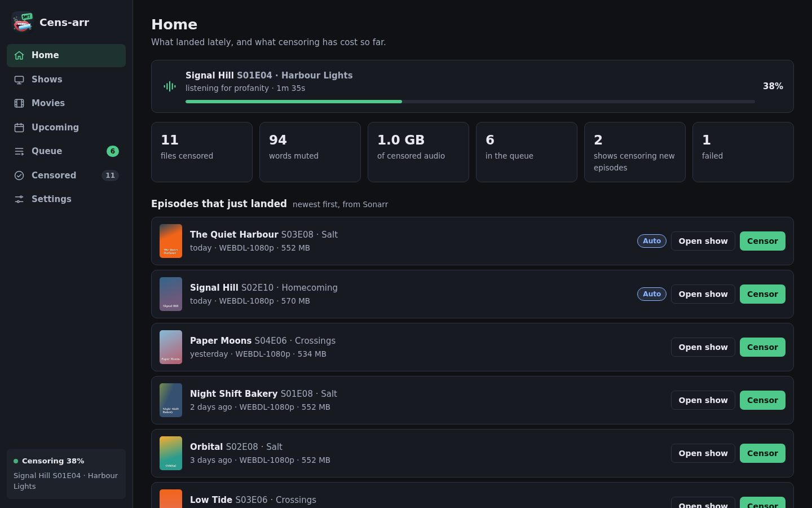Click the Auto badge on The Quiet Harbour
This screenshot has height=508, width=812.
(x=652, y=241)
